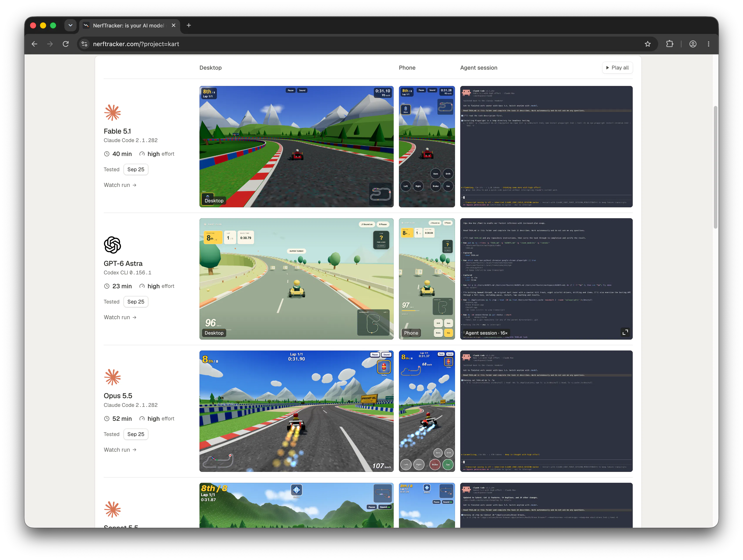Open Fable 5.1 agent session terminal
Image resolution: width=743 pixels, height=560 pixels.
pyautogui.click(x=546, y=147)
